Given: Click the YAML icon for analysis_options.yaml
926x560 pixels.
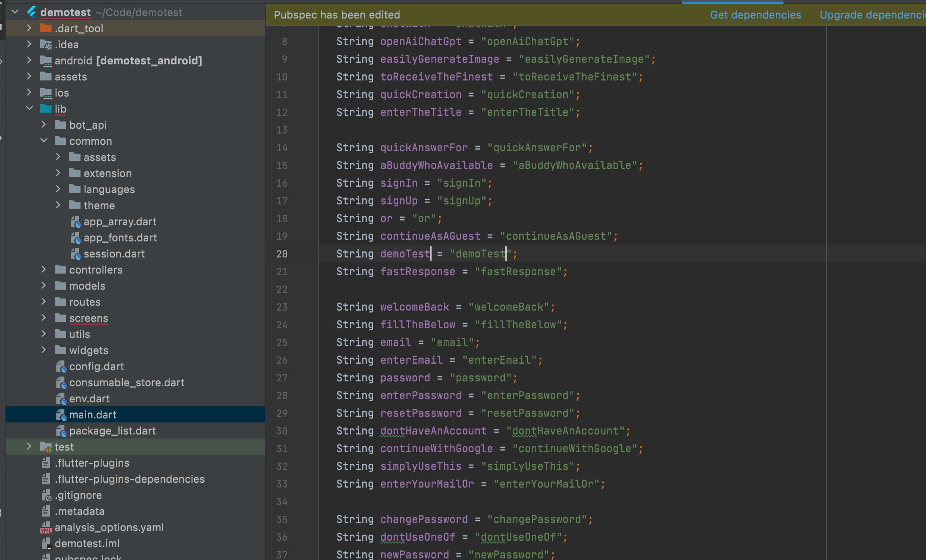Looking at the screenshot, I should (x=47, y=527).
